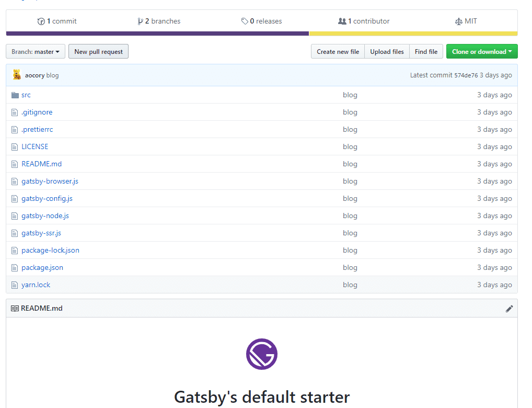Open the src folder

point(26,95)
